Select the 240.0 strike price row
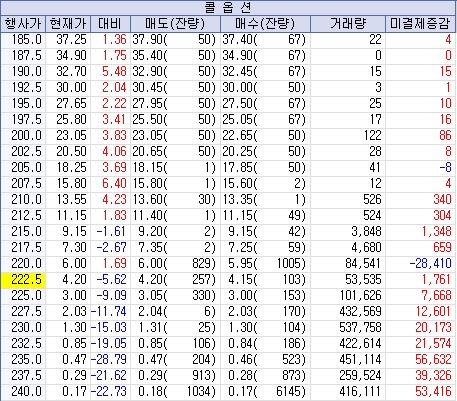Screen dimensions: 457x401 click(x=228, y=391)
